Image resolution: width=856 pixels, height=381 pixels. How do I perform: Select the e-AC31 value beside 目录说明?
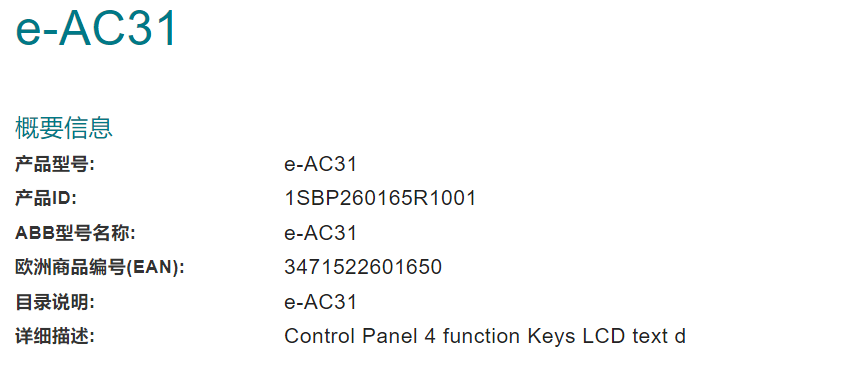click(x=320, y=302)
